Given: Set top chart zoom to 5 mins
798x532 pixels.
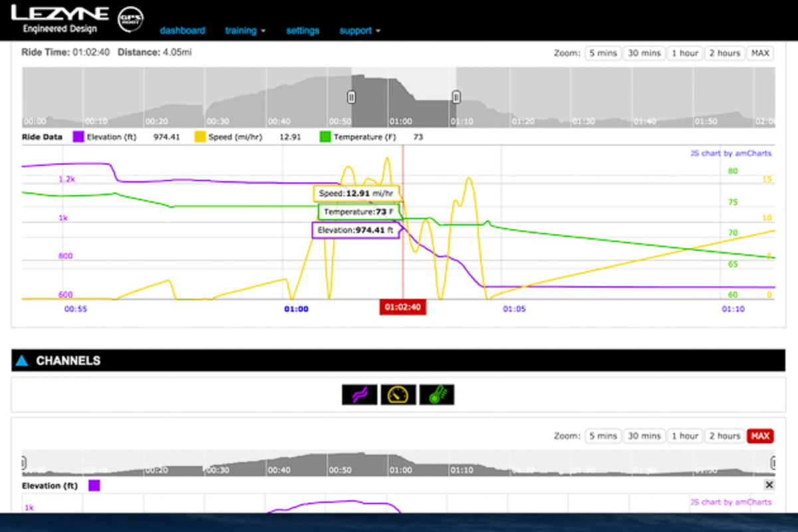Looking at the screenshot, I should (602, 53).
